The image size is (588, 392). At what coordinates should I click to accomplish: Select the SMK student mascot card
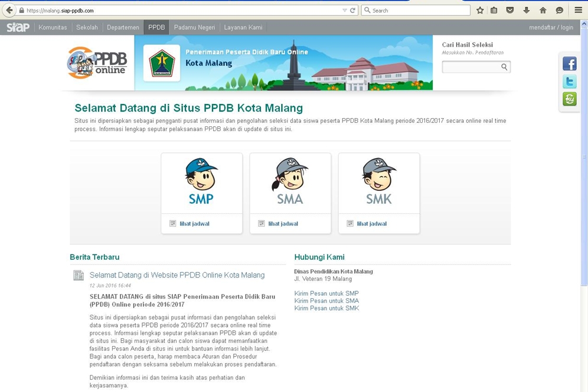click(x=378, y=182)
